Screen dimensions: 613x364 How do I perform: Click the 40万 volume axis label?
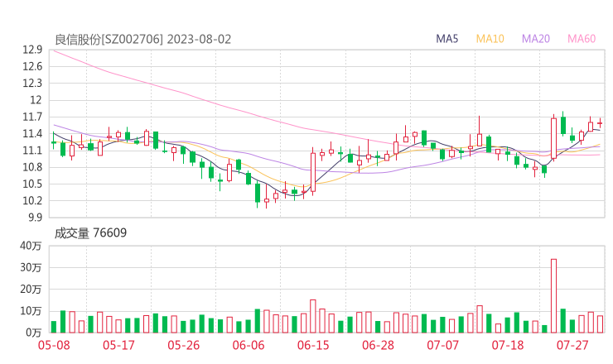31,246
